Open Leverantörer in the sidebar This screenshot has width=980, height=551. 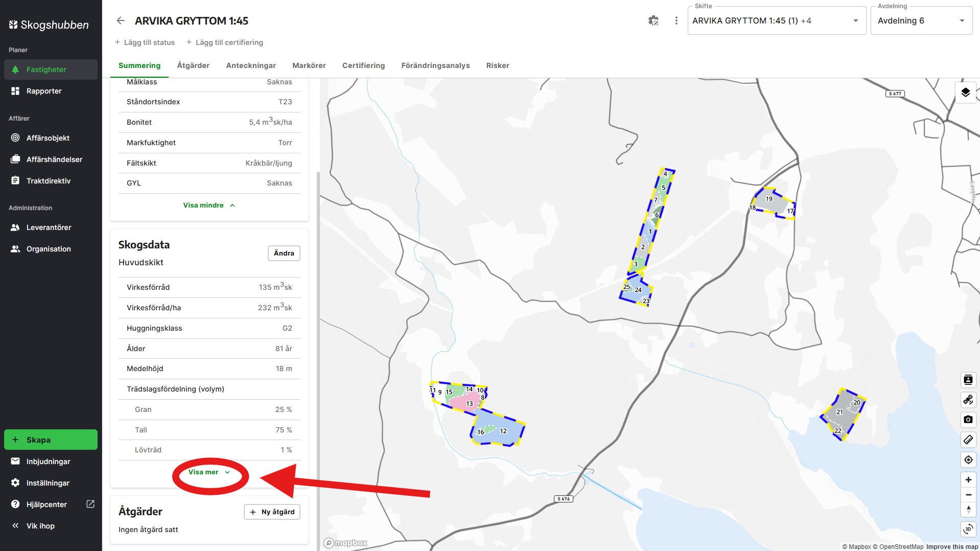(51, 227)
